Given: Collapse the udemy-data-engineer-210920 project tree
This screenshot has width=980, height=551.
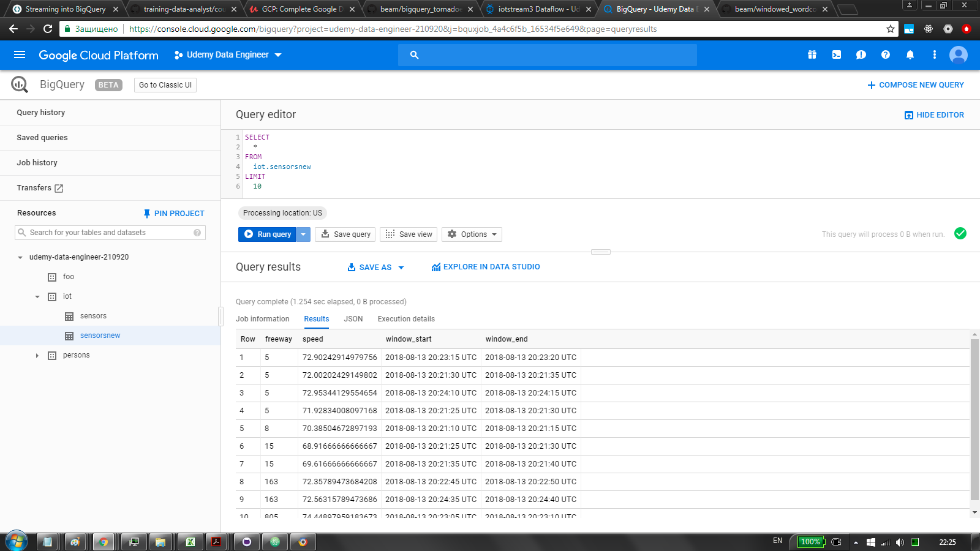Looking at the screenshot, I should pos(20,258).
